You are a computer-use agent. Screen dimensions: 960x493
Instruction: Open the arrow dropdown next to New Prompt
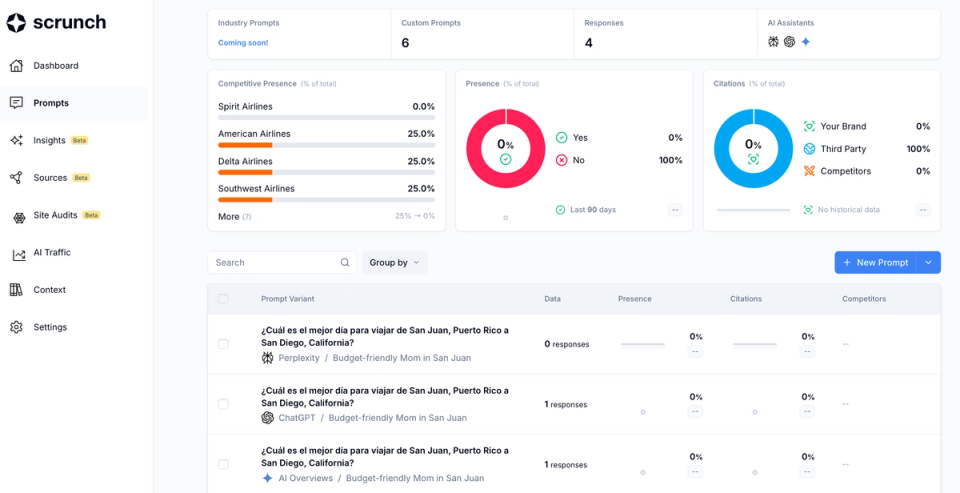pos(929,263)
